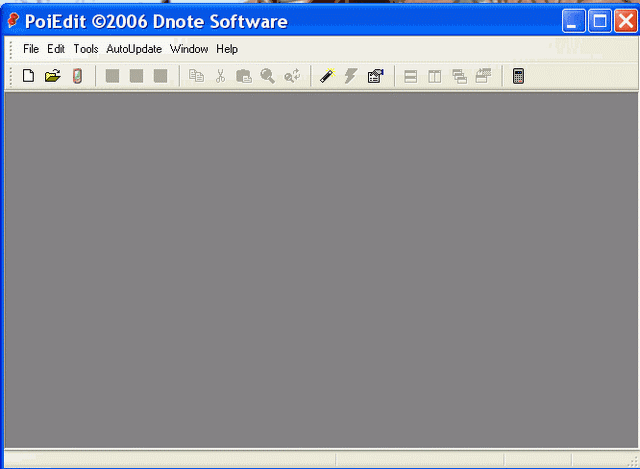Open the File menu
640x469 pixels.
[x=31, y=49]
